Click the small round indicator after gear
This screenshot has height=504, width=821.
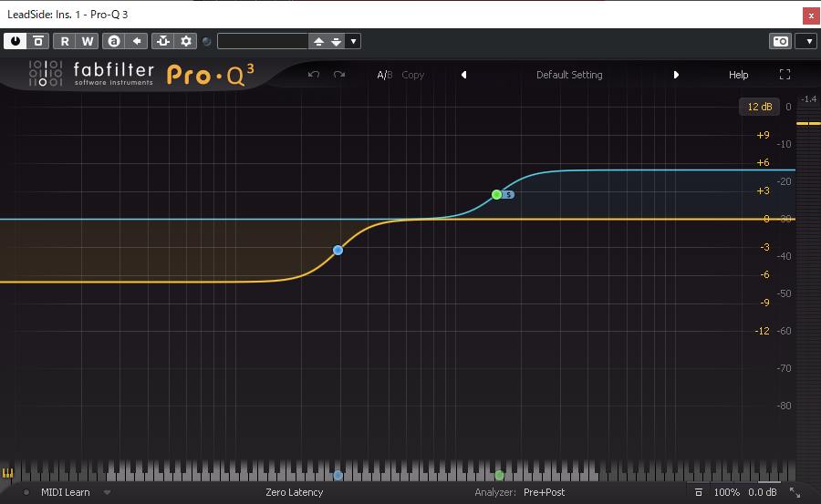coord(207,41)
